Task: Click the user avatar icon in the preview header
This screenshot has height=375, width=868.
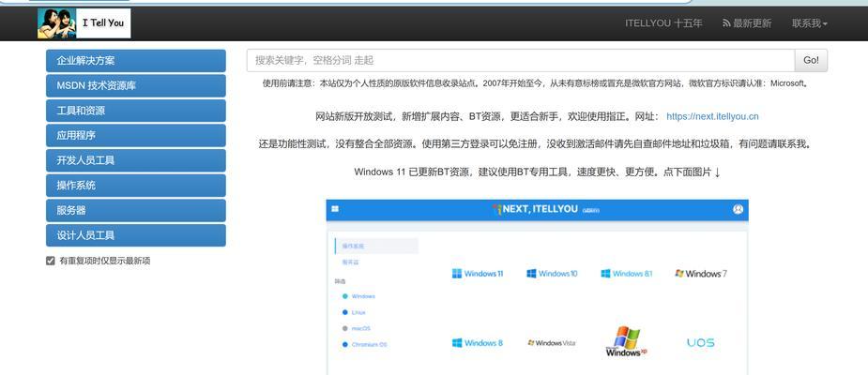Action: [738, 209]
